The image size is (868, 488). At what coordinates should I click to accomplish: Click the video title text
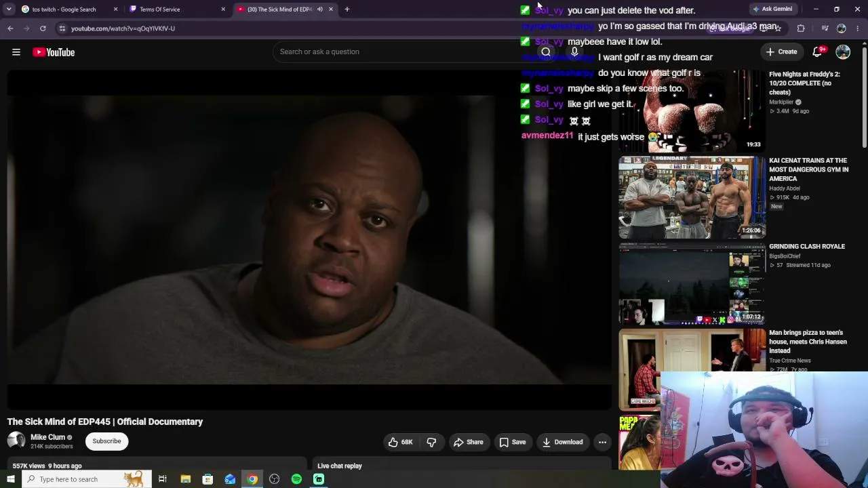click(x=105, y=422)
